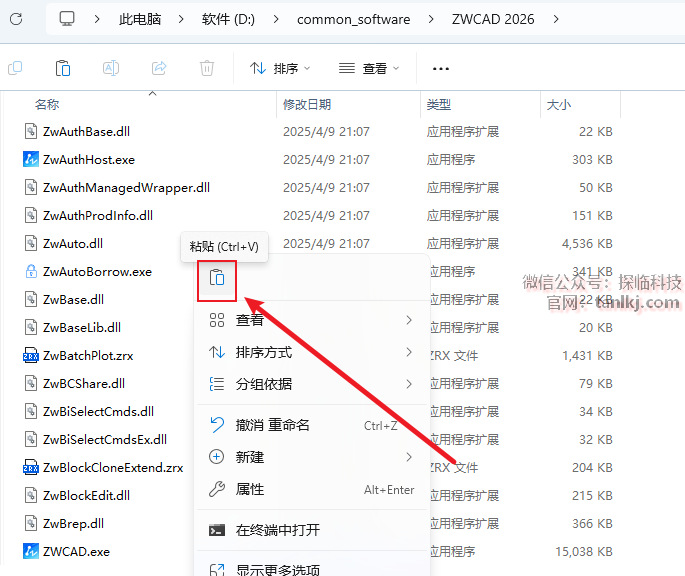The height and width of the screenshot is (576, 685).
Task: Expand chevron after common_software breadcrumb
Action: click(x=431, y=19)
